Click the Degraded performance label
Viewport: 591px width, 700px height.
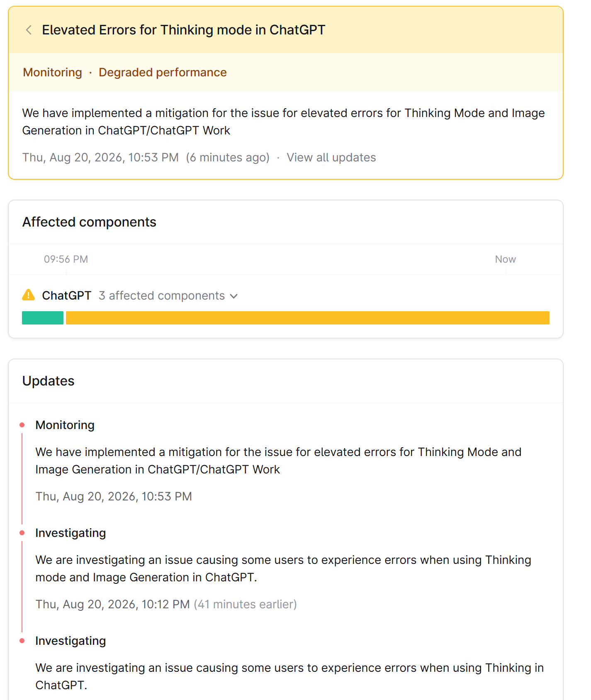click(x=163, y=72)
